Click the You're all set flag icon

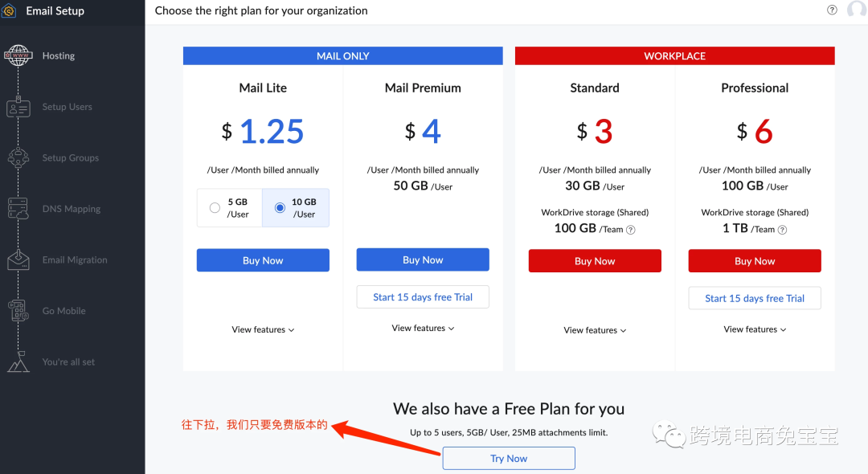click(18, 362)
